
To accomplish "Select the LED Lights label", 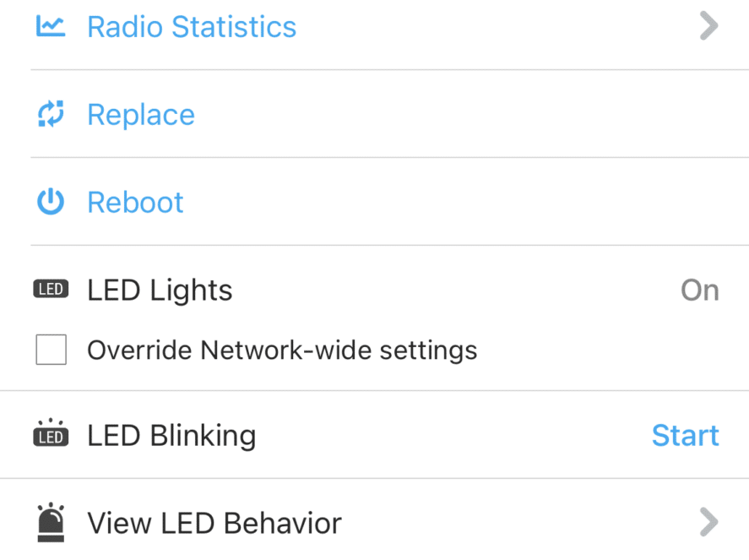I will (160, 291).
